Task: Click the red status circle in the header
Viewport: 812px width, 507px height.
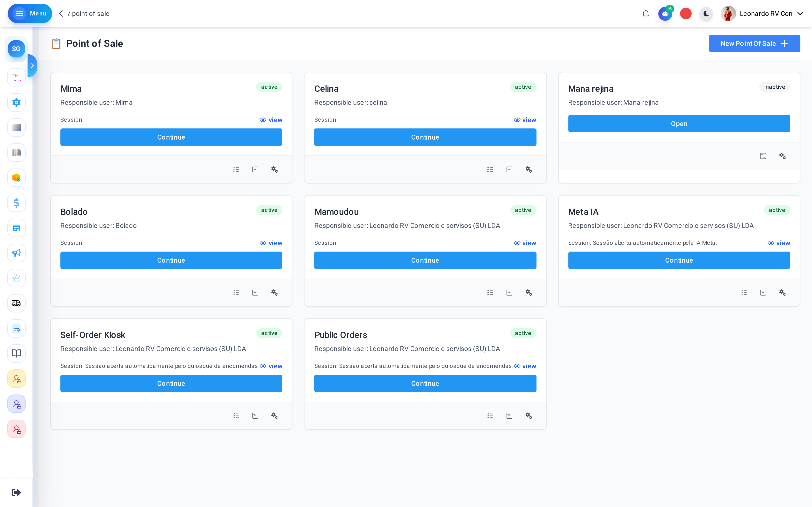Action: click(x=686, y=14)
